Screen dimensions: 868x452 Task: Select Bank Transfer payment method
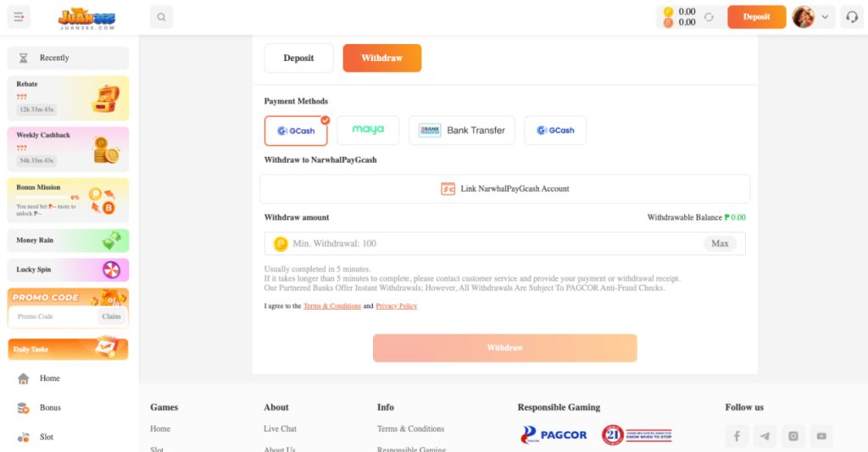[x=461, y=131]
